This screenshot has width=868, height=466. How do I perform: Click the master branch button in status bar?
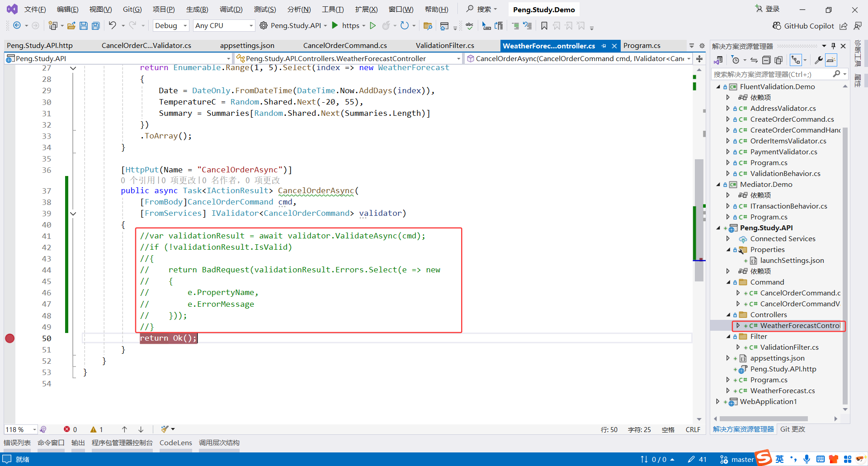[737, 459]
